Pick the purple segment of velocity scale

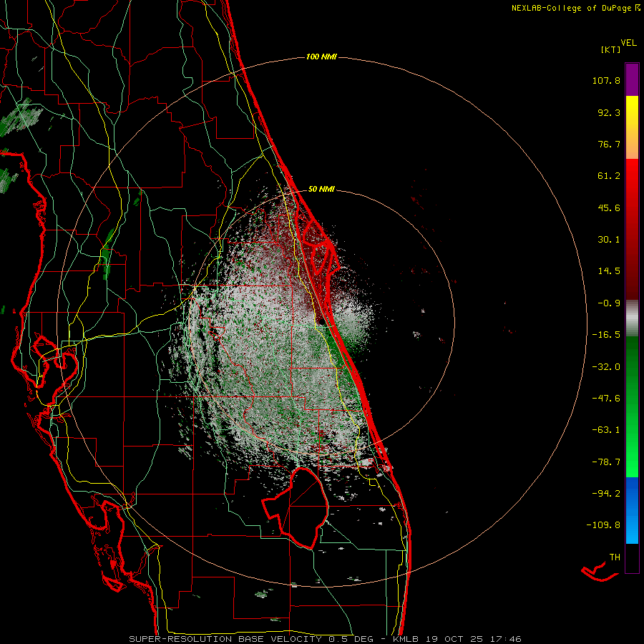pyautogui.click(x=632, y=79)
